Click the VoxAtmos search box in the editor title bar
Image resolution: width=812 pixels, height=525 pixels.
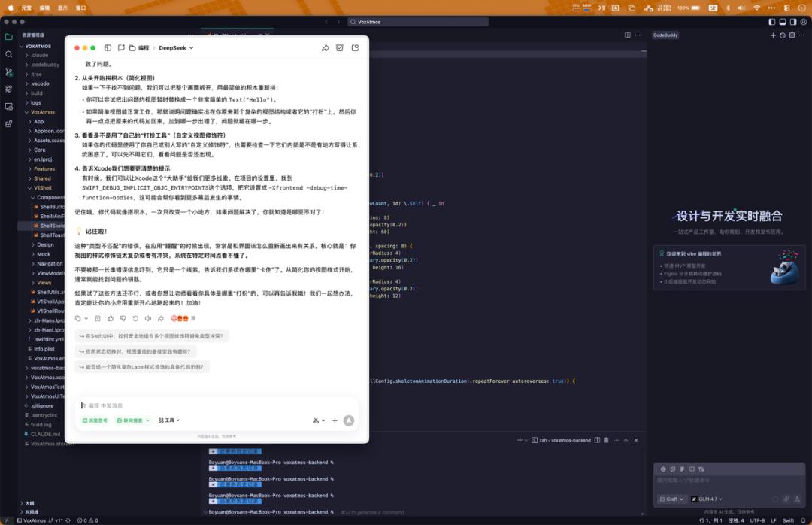click(x=417, y=22)
